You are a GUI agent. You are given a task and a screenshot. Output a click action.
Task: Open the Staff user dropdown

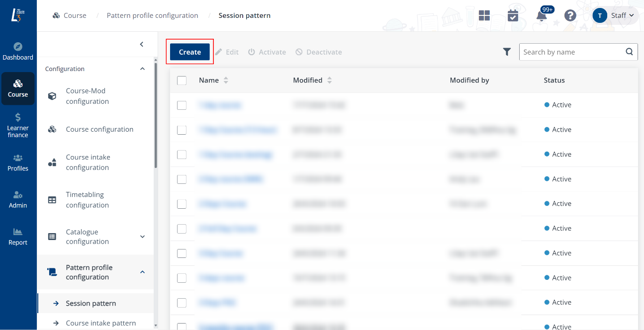coord(615,15)
